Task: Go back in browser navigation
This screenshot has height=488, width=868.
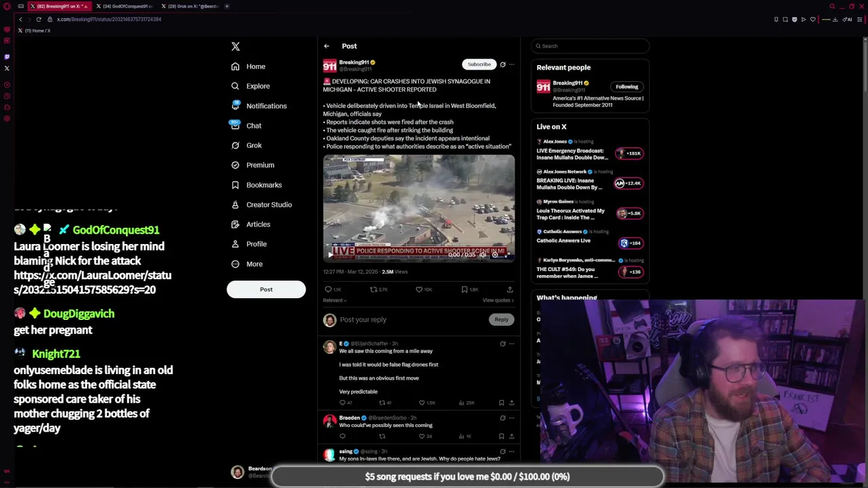Action: [x=20, y=19]
